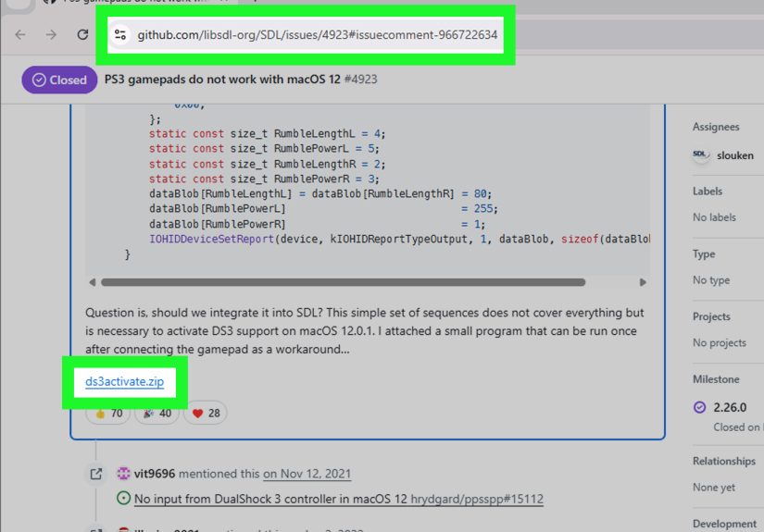Open the 'on Nov 12, 2021' timestamp link
This screenshot has height=532, width=764.
tap(307, 474)
